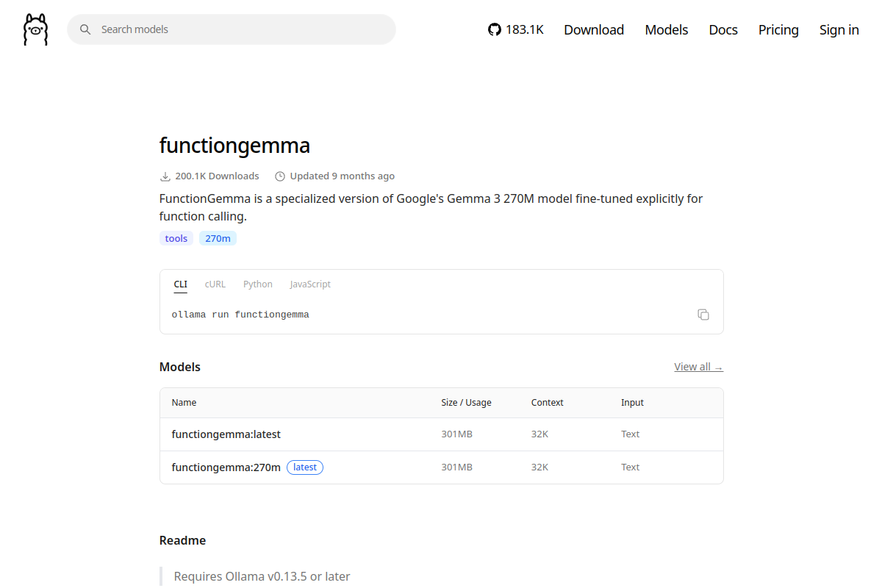This screenshot has height=588, width=882.
Task: Open the Models page
Action: [x=667, y=29]
